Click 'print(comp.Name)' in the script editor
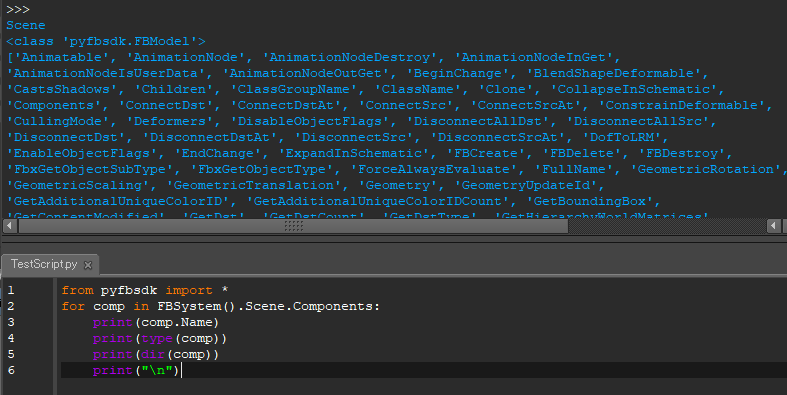This screenshot has width=787, height=395. pyautogui.click(x=156, y=322)
